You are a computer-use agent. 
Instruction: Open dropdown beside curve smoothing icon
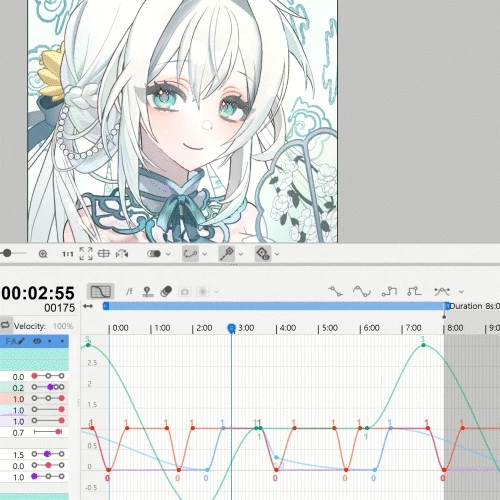point(461,292)
